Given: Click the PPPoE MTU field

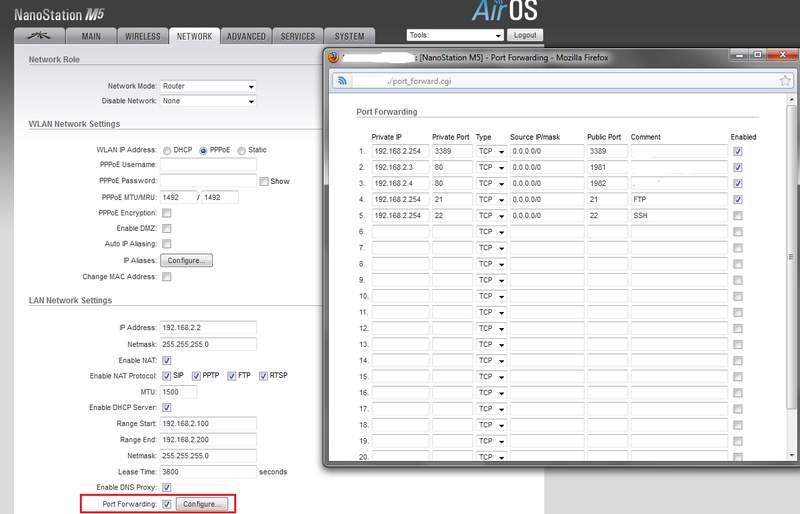Looking at the screenshot, I should tap(178, 198).
